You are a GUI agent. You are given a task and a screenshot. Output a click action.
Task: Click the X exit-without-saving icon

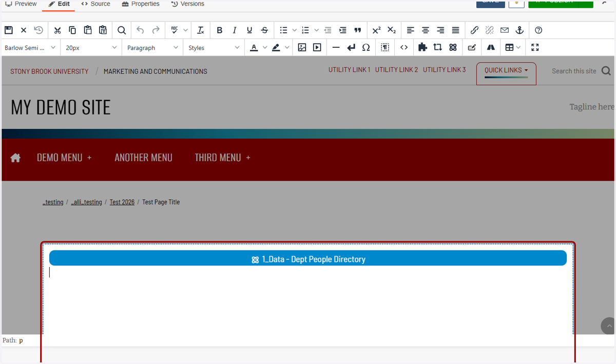point(24,30)
